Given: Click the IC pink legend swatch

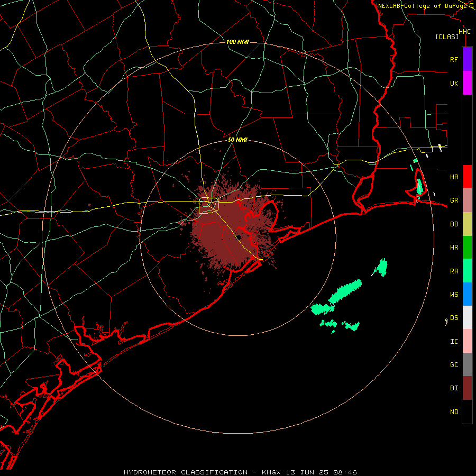Looking at the screenshot, I should [467, 341].
